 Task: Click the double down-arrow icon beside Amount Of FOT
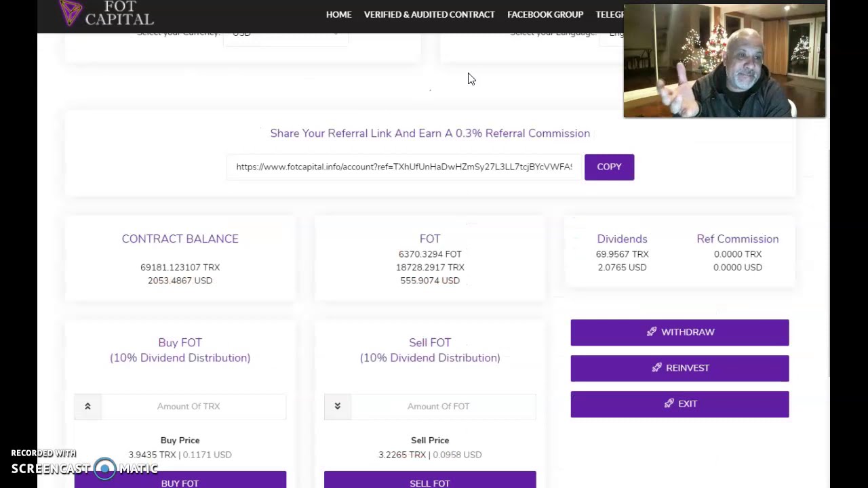coord(337,406)
